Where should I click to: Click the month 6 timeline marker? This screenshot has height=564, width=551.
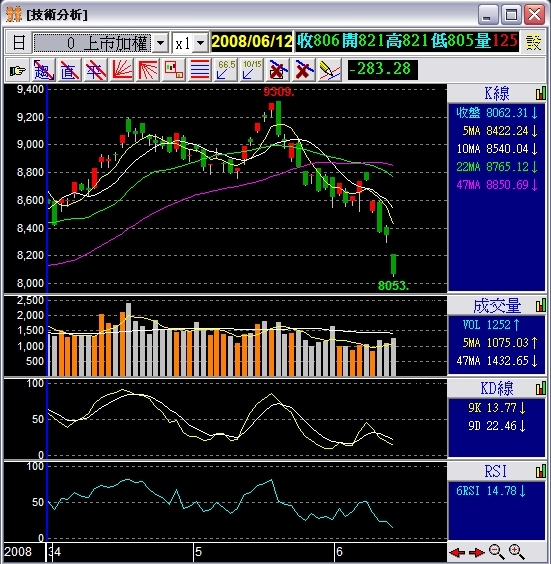click(x=339, y=552)
